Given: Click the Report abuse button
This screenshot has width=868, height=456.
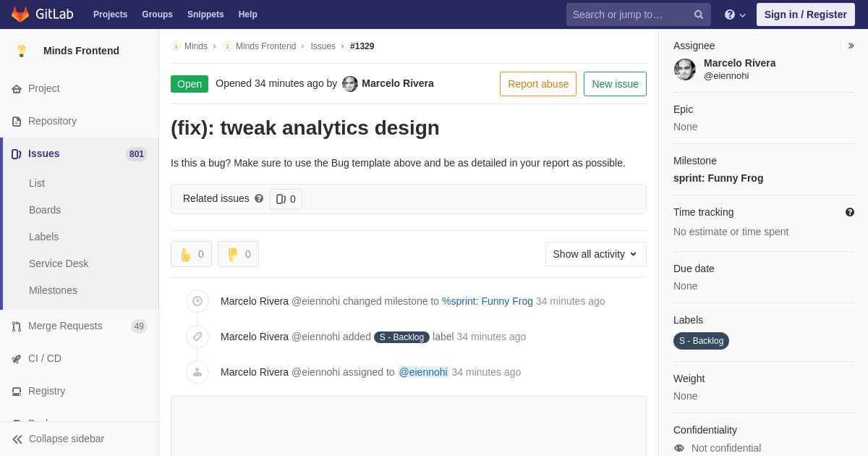Looking at the screenshot, I should click(x=538, y=84).
